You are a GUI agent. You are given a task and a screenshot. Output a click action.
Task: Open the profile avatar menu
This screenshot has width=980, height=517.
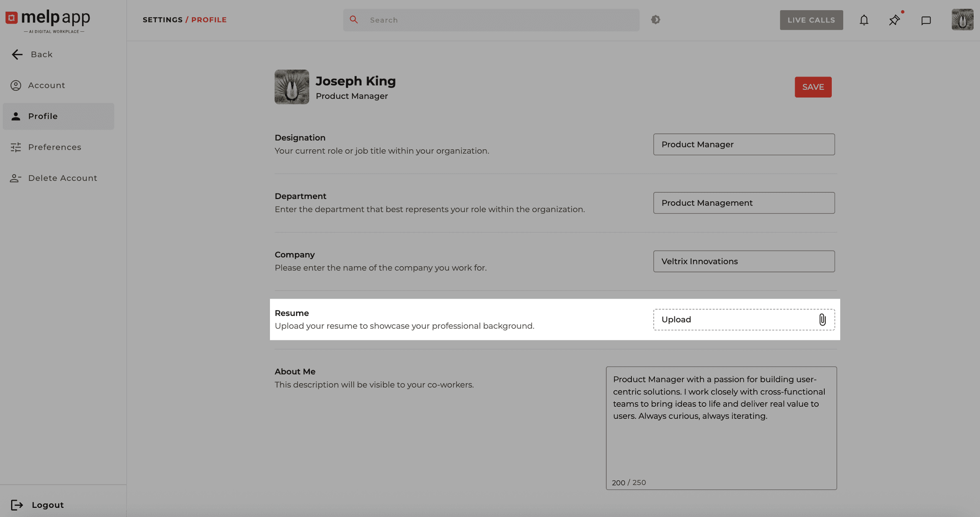[962, 20]
